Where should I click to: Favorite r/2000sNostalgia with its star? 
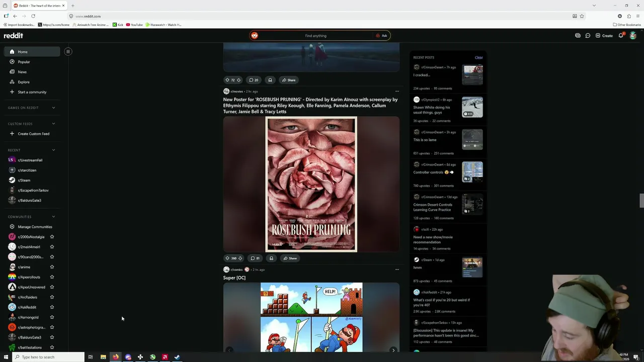(x=52, y=237)
